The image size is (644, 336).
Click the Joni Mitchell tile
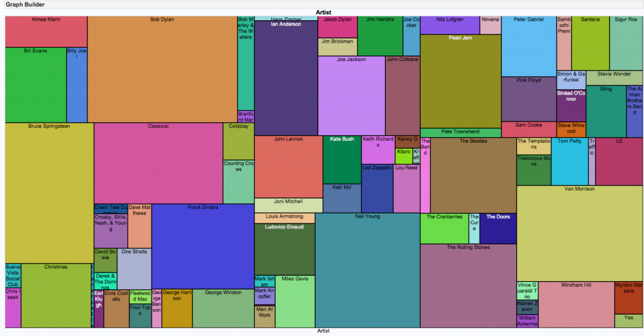click(288, 205)
